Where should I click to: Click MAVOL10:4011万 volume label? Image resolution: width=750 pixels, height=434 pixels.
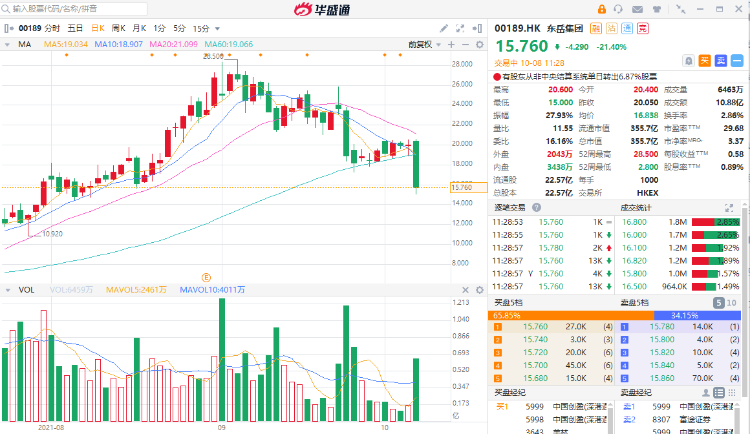point(212,290)
